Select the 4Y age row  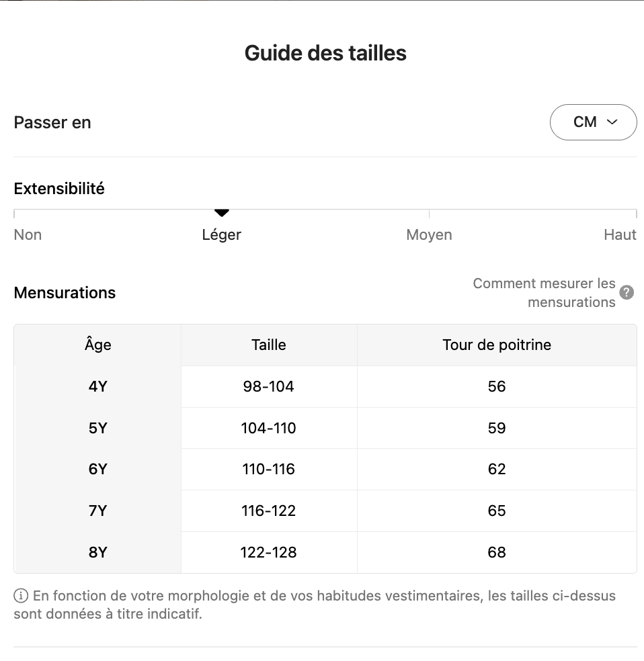[98, 387]
